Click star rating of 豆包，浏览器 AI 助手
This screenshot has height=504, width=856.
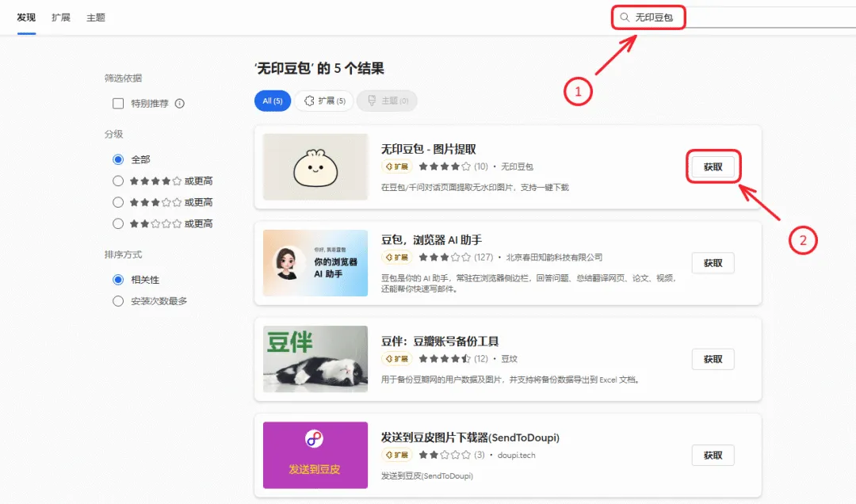point(445,258)
